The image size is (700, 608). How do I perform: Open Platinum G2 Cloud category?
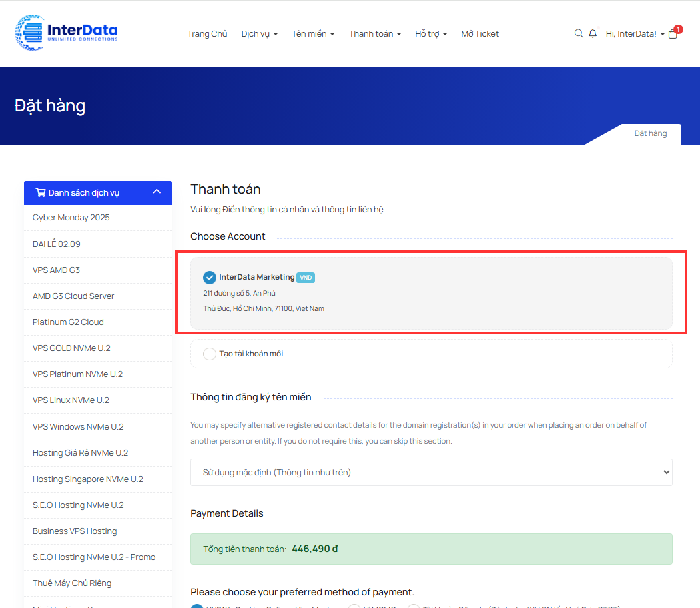tap(98, 322)
